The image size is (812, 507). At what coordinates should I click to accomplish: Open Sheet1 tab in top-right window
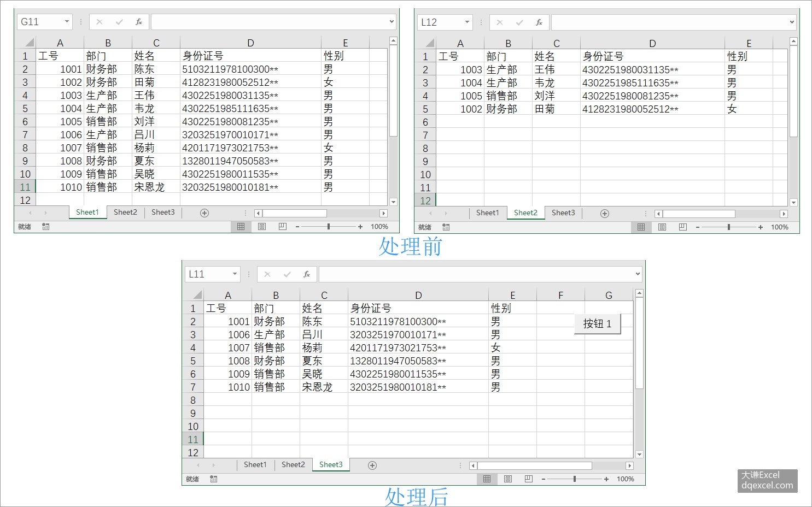(487, 213)
